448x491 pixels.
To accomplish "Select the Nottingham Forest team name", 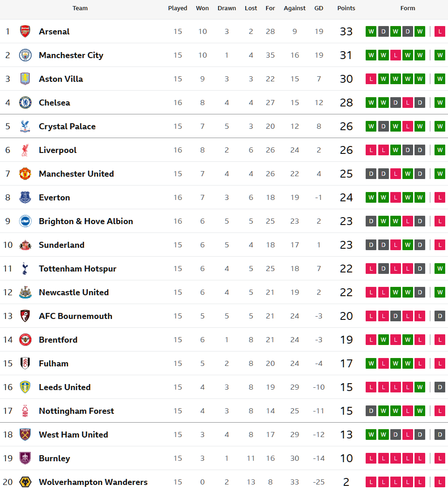I will tap(76, 411).
